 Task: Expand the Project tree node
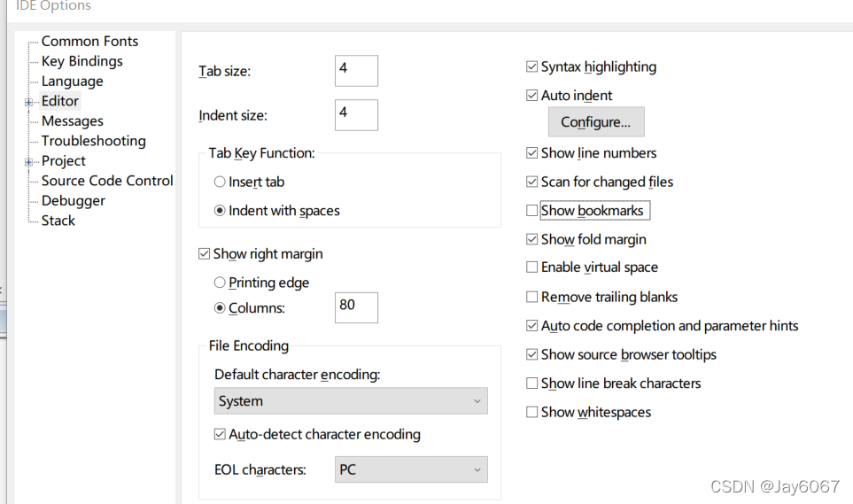coord(28,162)
